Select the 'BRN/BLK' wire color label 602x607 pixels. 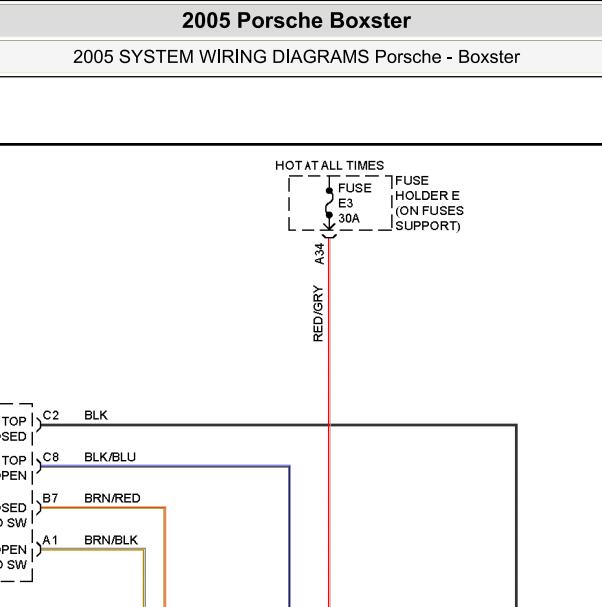(x=111, y=540)
